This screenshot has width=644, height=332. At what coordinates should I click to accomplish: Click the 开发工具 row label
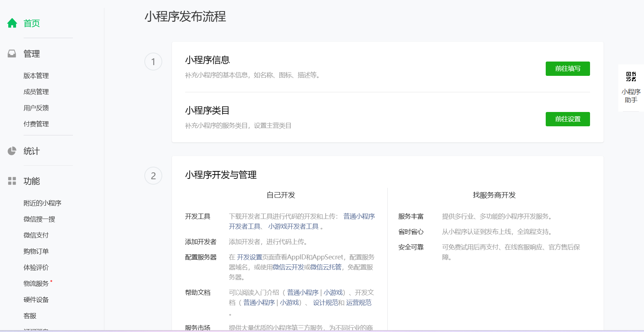coord(198,216)
